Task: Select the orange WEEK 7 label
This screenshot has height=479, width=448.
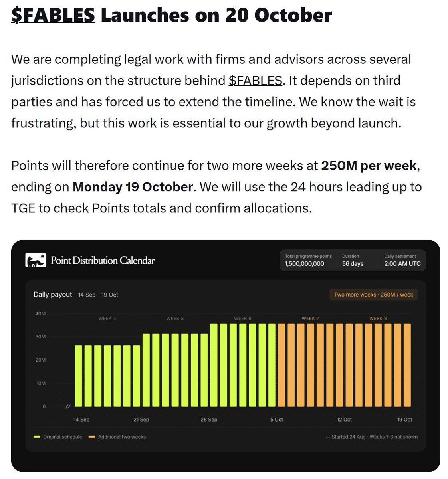Action: pos(310,319)
